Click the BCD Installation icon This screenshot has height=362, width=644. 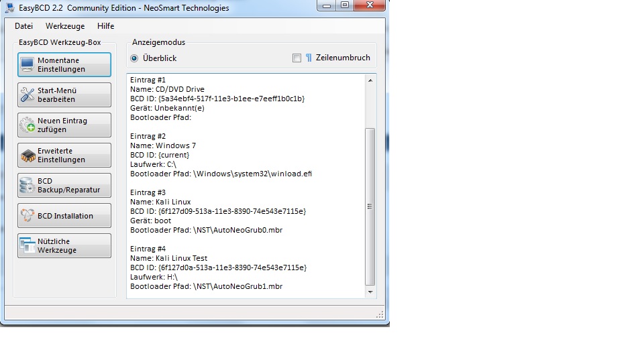point(28,215)
